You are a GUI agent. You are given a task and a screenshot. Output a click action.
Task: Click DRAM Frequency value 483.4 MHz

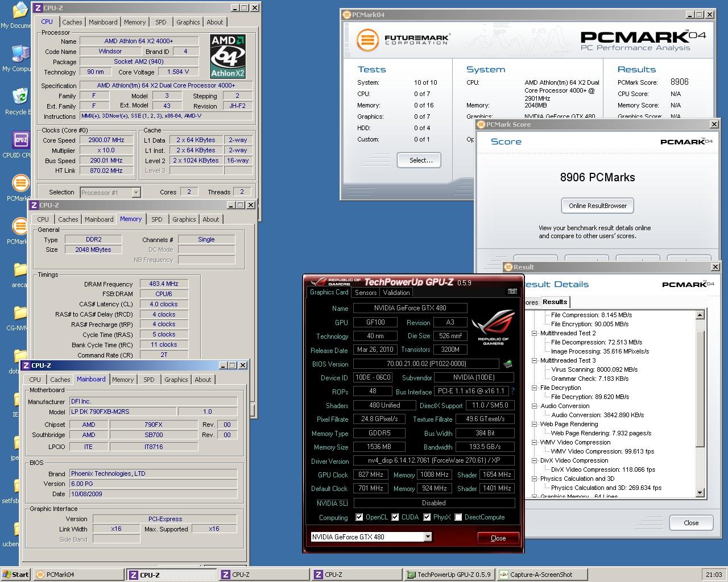click(x=164, y=284)
